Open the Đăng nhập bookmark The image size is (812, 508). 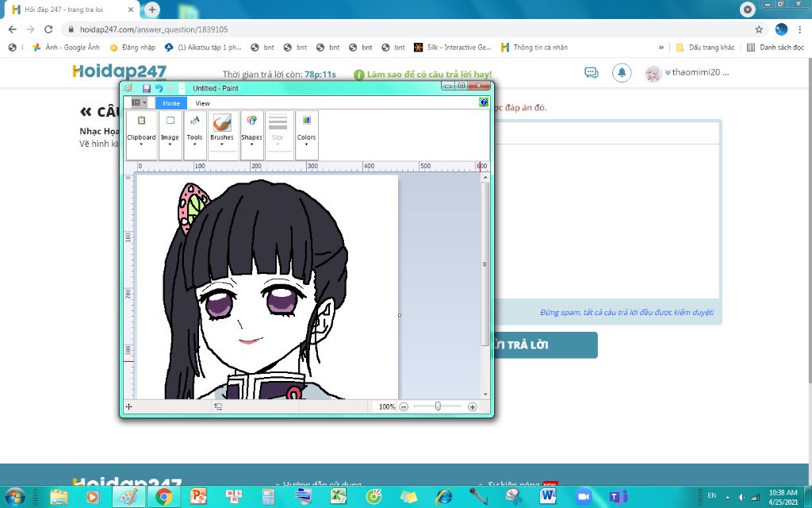(132, 47)
